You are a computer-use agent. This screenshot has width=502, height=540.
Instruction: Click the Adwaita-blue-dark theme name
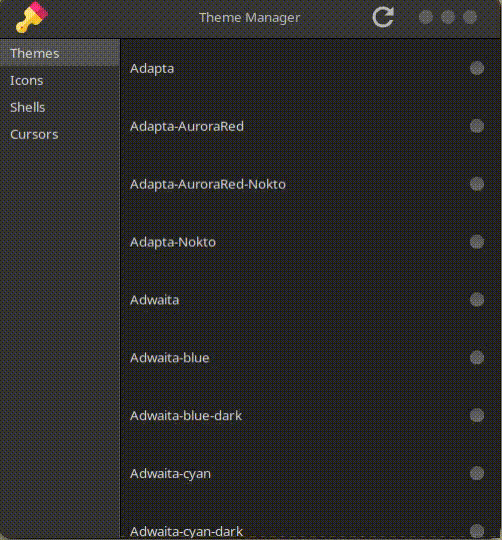click(186, 416)
